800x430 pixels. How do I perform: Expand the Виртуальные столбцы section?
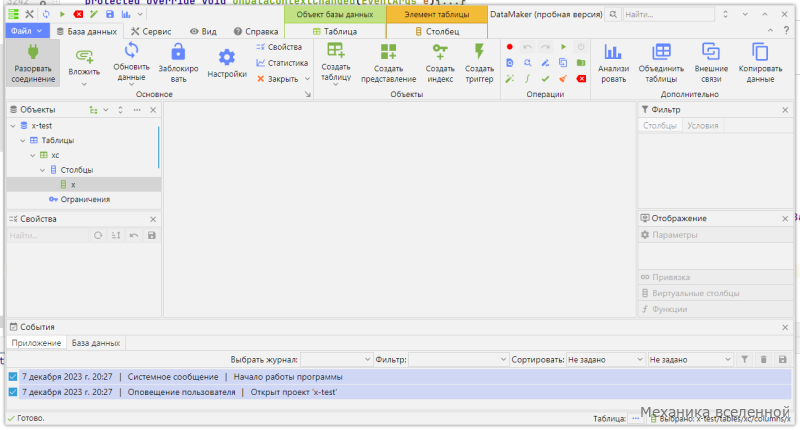click(715, 293)
